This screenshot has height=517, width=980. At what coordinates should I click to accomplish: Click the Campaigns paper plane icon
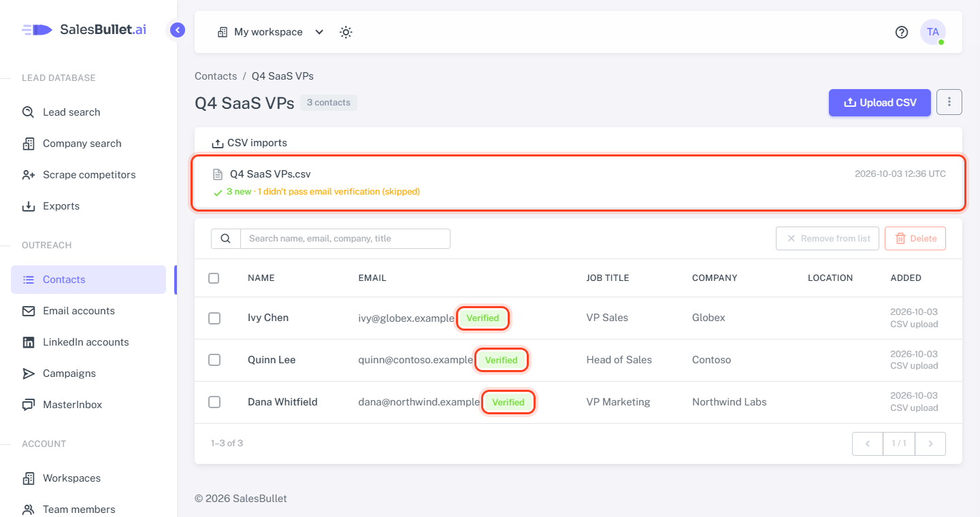coord(29,373)
